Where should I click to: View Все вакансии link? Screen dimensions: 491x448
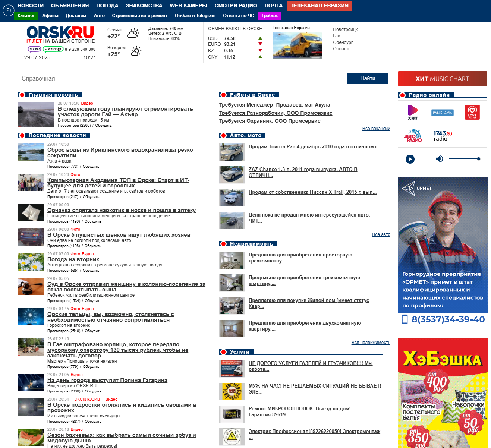(376, 129)
